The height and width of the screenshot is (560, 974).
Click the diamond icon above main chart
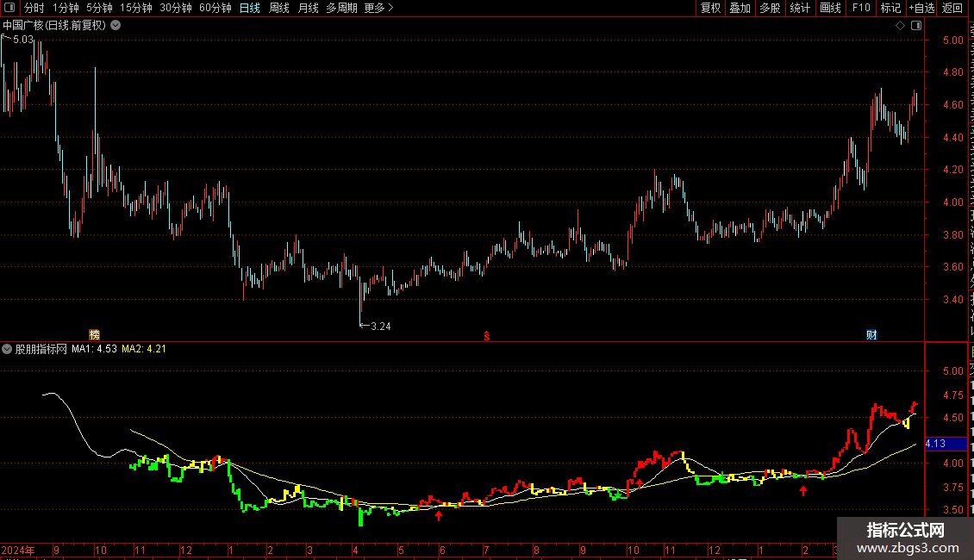(x=900, y=26)
